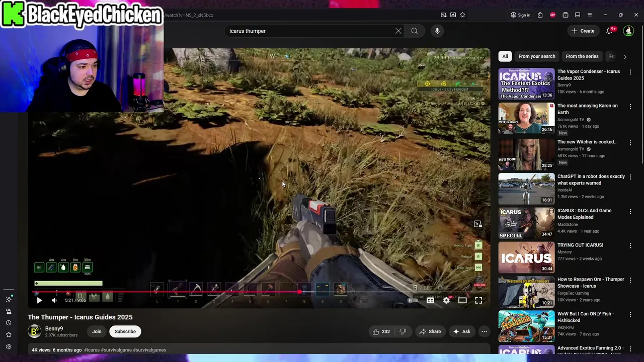The width and height of the screenshot is (644, 362).
Task: Click browser Sign in button
Action: coord(520,15)
